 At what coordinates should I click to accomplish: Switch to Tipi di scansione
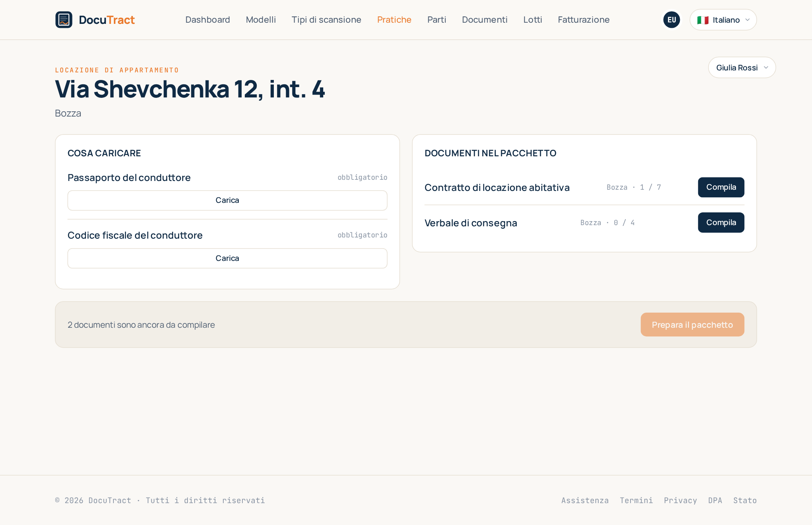(326, 20)
